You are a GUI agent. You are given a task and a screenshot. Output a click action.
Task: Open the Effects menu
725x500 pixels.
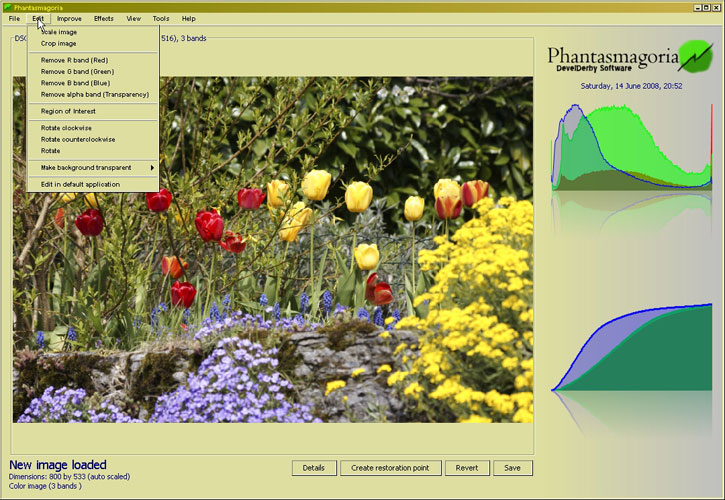tap(104, 19)
